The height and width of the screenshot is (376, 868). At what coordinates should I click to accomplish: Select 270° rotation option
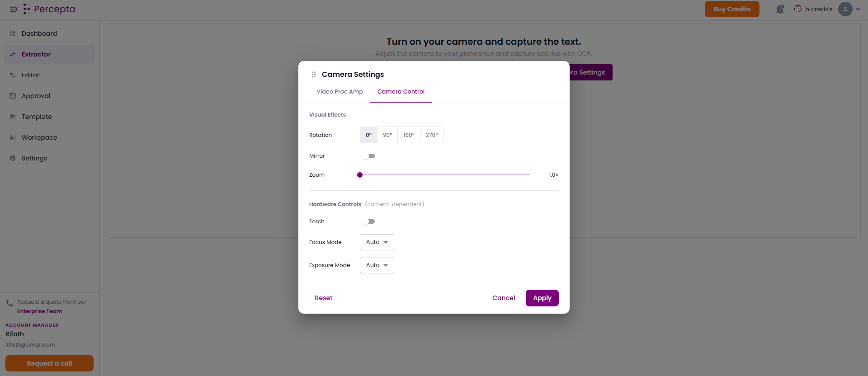coord(432,135)
